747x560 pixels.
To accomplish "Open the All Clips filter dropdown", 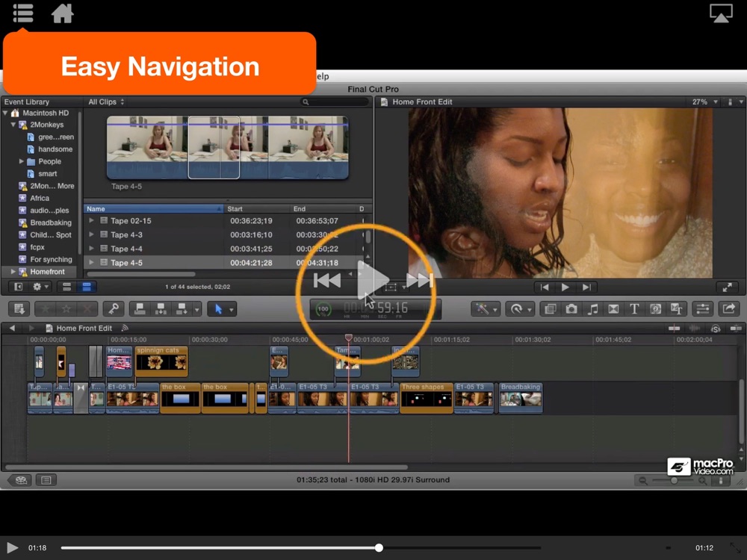I will point(106,102).
